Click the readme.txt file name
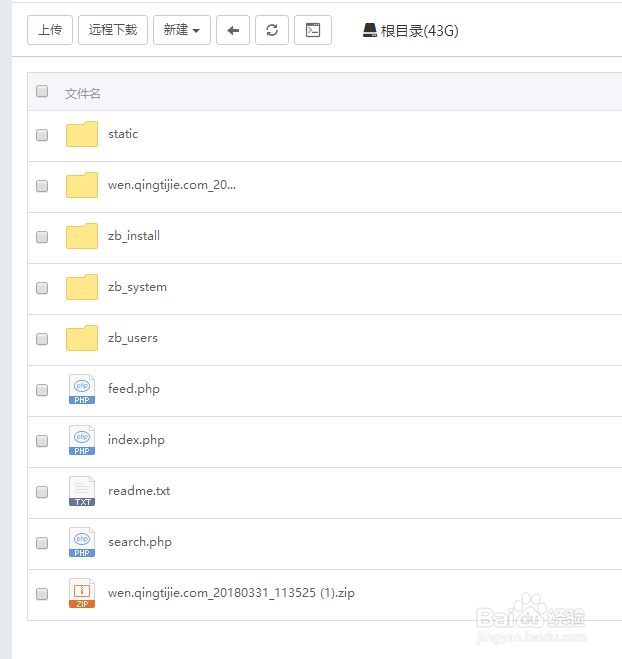 click(x=139, y=491)
